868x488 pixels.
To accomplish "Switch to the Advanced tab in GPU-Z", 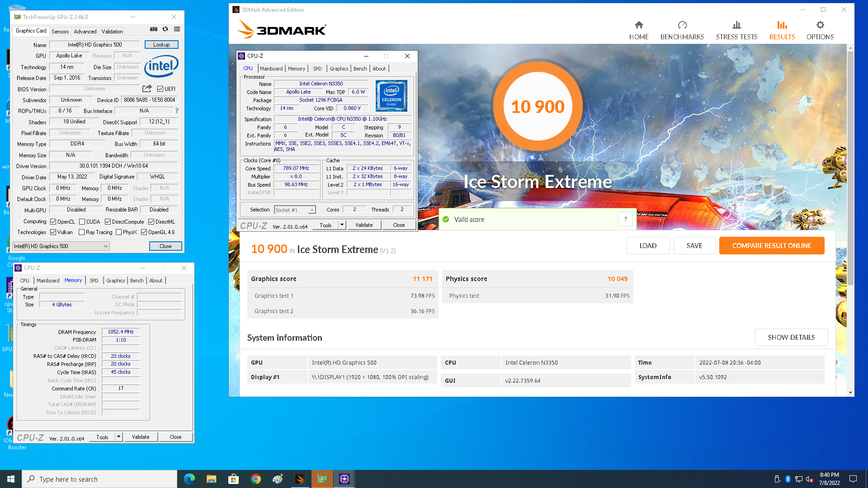I will click(85, 32).
